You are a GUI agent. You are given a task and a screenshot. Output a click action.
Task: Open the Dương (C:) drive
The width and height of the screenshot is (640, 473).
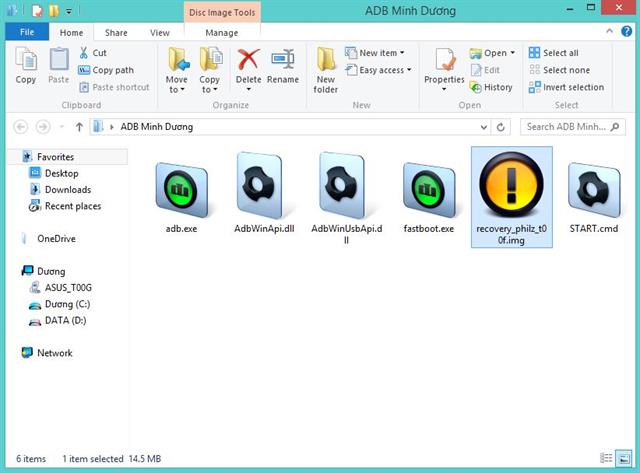coord(67,304)
